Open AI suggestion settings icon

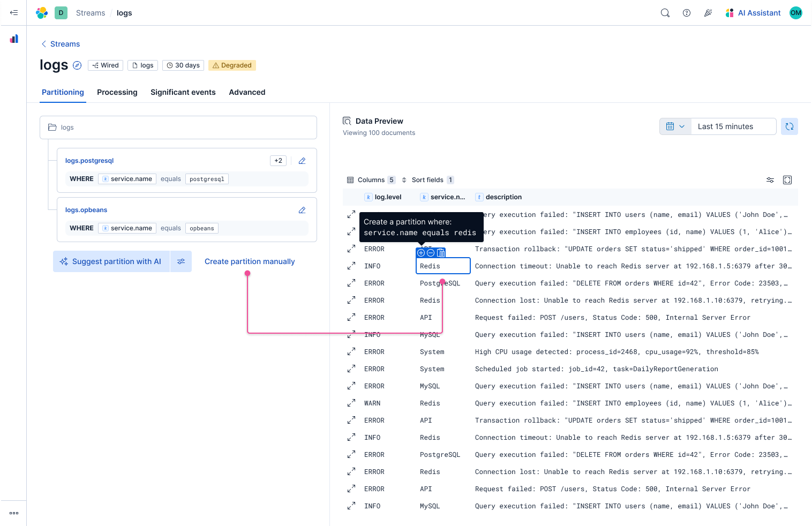pyautogui.click(x=181, y=261)
